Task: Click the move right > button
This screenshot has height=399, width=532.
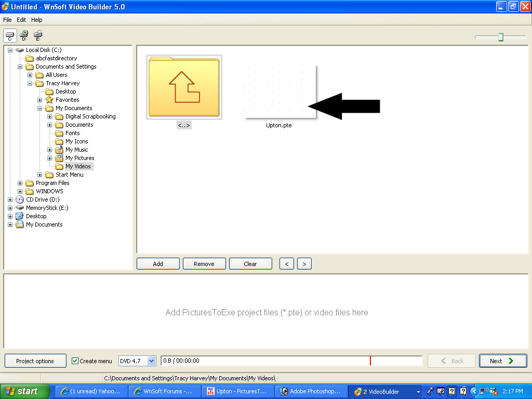Action: click(304, 263)
